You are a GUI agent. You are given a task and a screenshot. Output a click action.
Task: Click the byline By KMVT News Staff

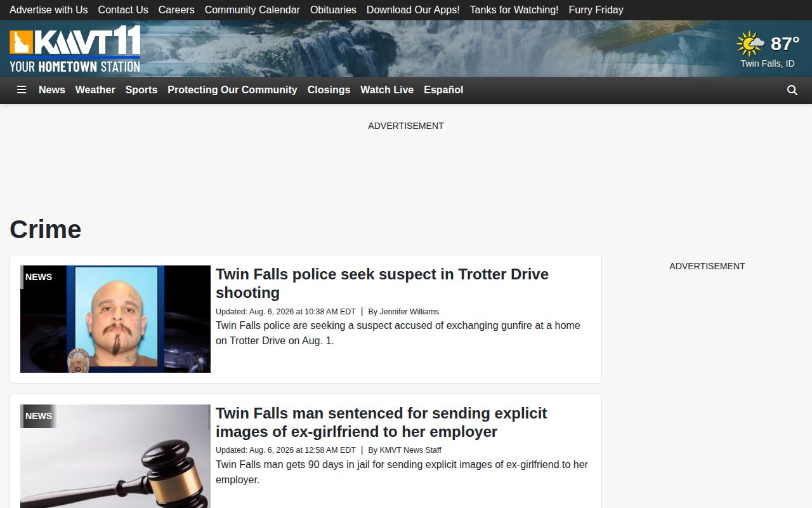pos(405,450)
